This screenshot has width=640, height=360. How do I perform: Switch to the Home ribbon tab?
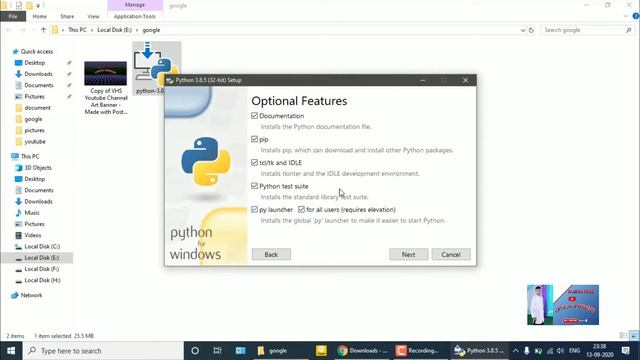pos(40,16)
